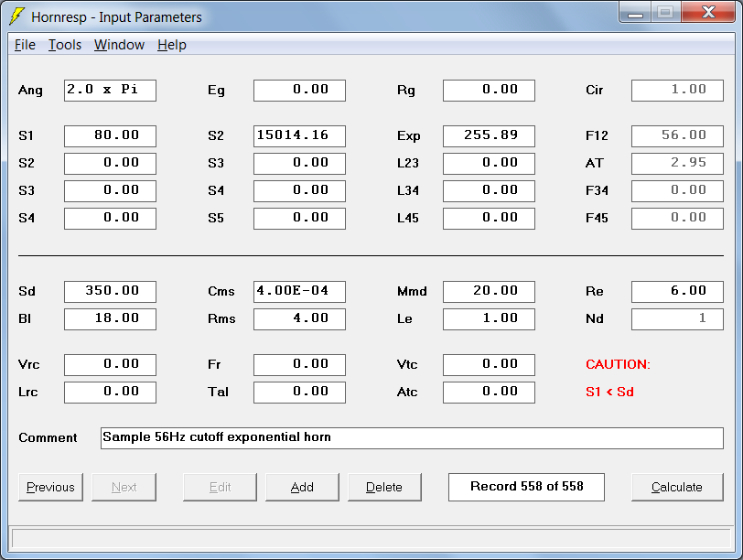The width and height of the screenshot is (743, 560).
Task: Click the Vrc rear chamber volume field
Action: [x=110, y=365]
